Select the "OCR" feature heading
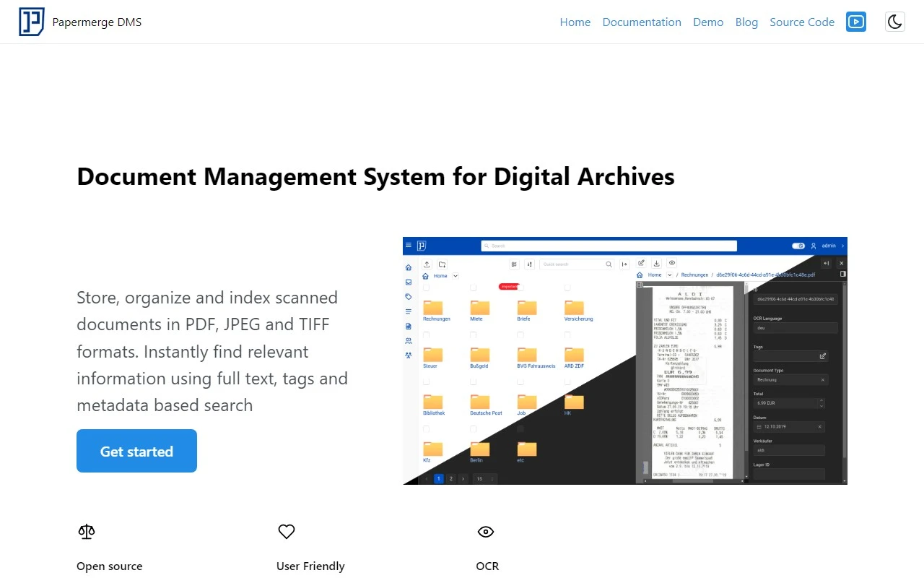 (487, 566)
